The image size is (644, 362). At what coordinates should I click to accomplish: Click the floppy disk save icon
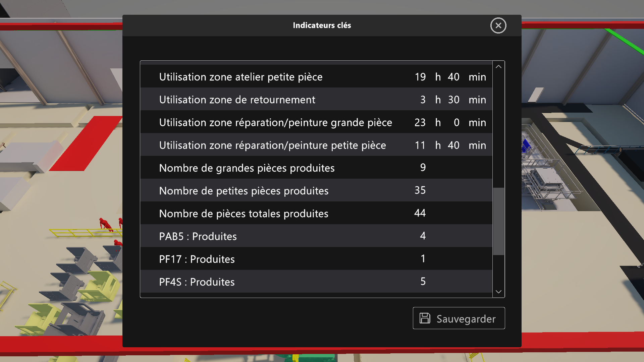click(425, 318)
